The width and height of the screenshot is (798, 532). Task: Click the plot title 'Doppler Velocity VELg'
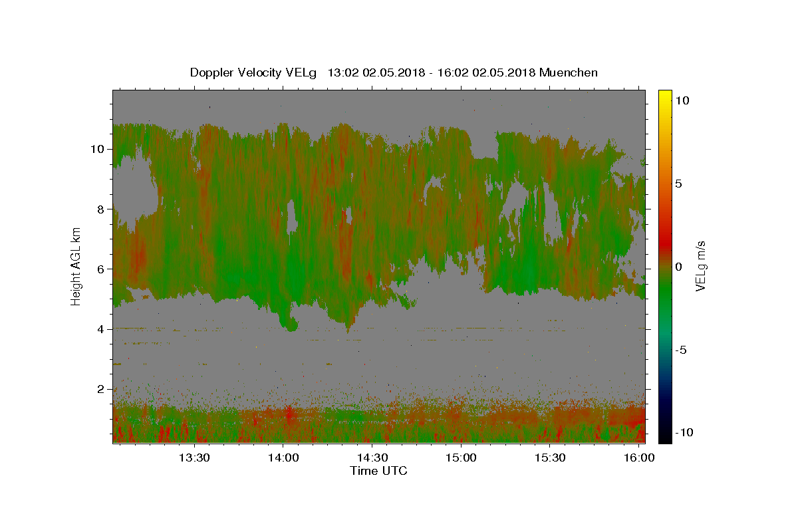tap(253, 72)
